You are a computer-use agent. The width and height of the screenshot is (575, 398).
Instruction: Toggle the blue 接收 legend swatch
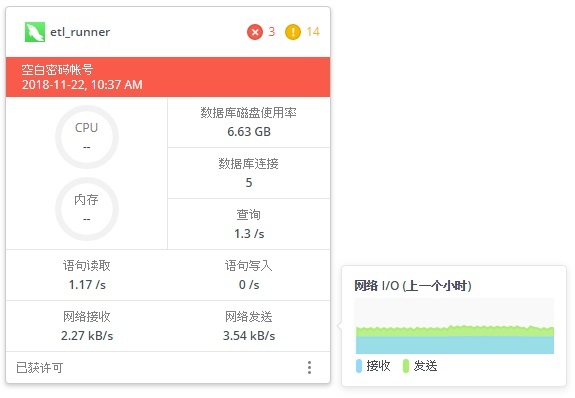[x=359, y=366]
